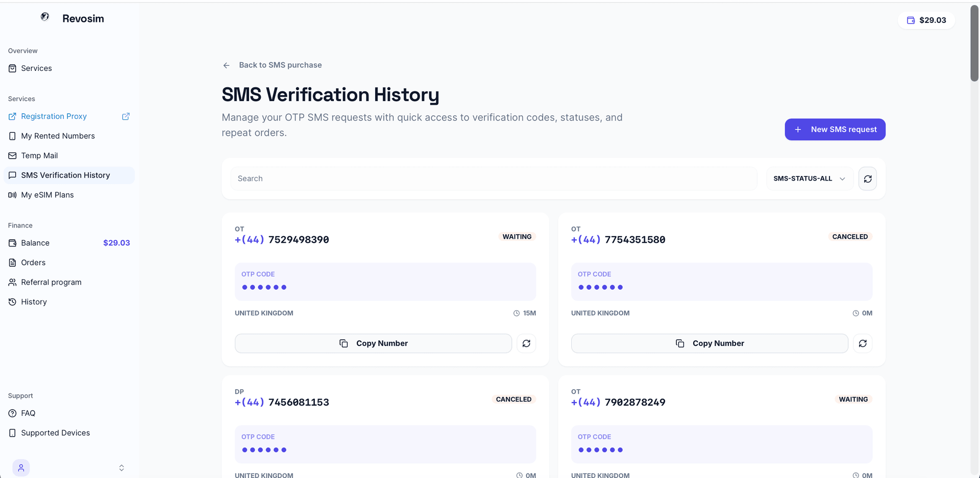Open the SMS-STATUS-ALL dropdown
Screen dimensions: 980x478
point(810,179)
